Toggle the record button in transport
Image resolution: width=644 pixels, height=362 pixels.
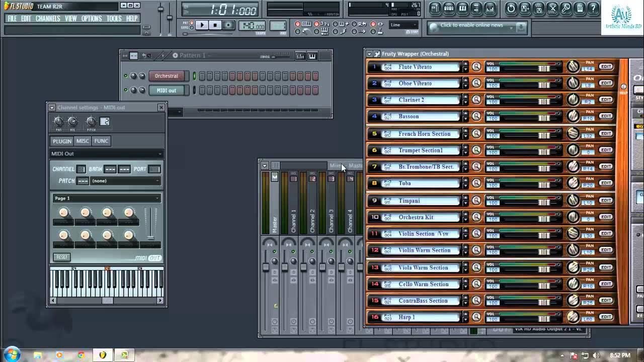pyautogui.click(x=228, y=25)
